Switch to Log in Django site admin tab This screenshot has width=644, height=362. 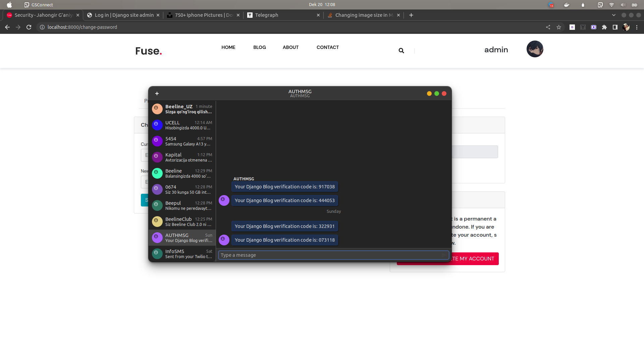tap(123, 15)
